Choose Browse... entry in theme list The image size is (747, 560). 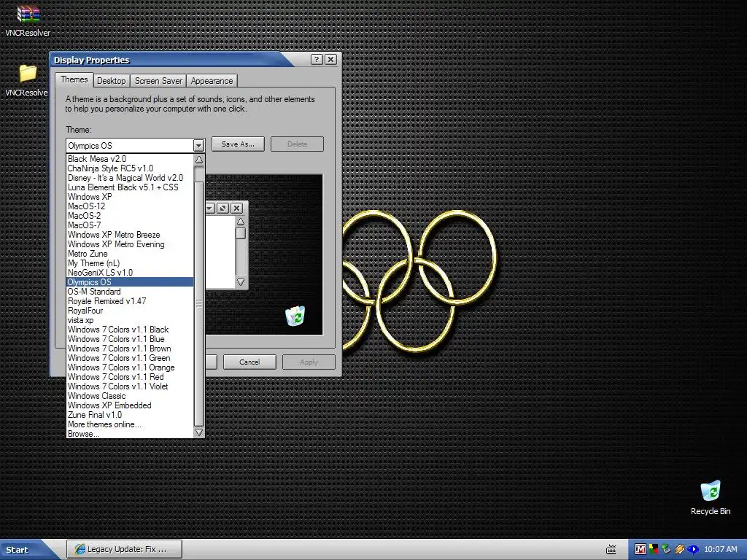pos(130,434)
